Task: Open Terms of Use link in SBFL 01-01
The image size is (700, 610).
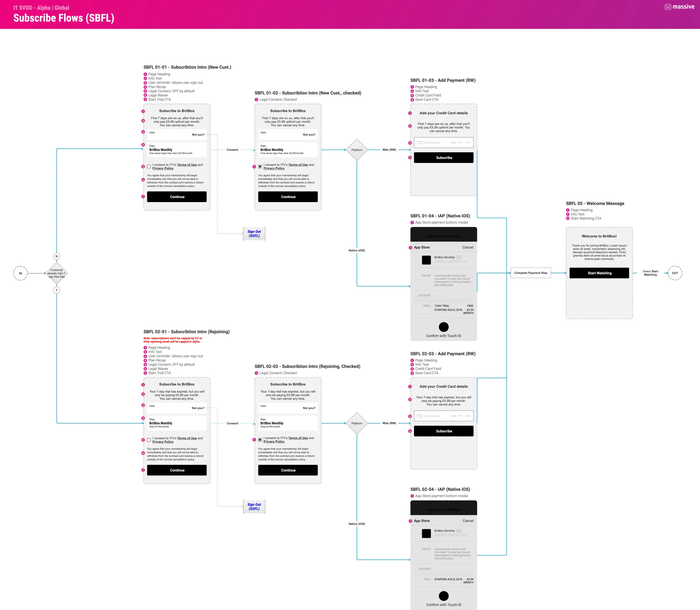Action: (187, 165)
